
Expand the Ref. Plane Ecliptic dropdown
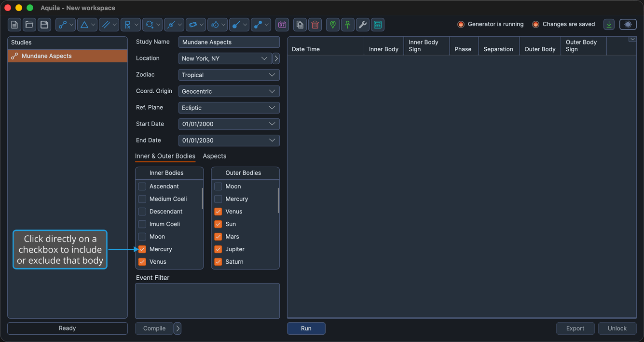point(229,108)
